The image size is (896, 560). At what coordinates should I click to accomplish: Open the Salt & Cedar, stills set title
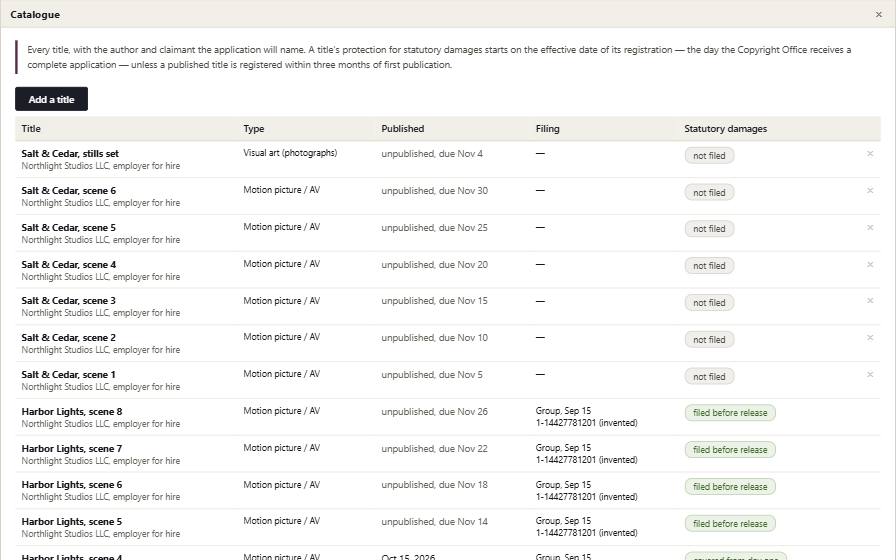point(70,153)
